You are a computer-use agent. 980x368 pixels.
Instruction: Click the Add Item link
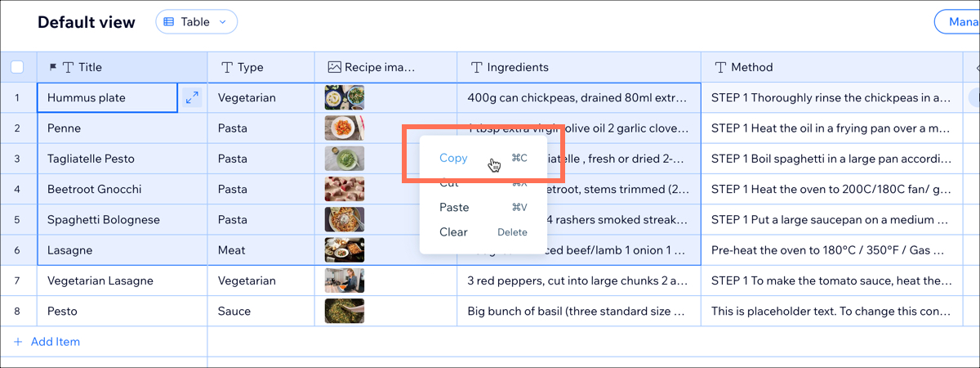click(x=56, y=342)
